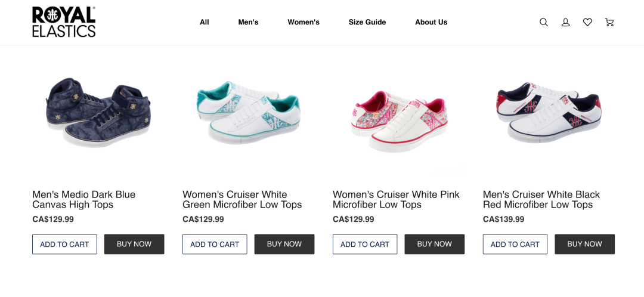The image size is (644, 297).
Task: Navigate to About Us
Action: pos(431,22)
